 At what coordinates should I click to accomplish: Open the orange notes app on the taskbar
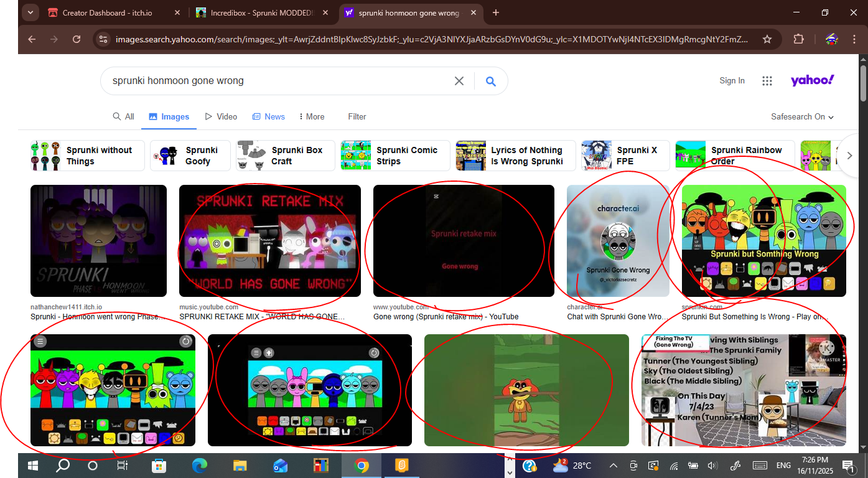click(402, 466)
